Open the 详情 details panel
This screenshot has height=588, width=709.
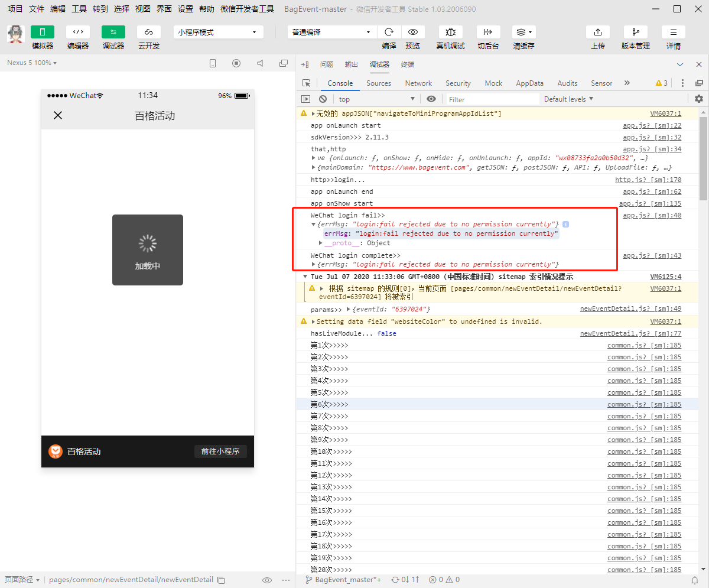(674, 32)
